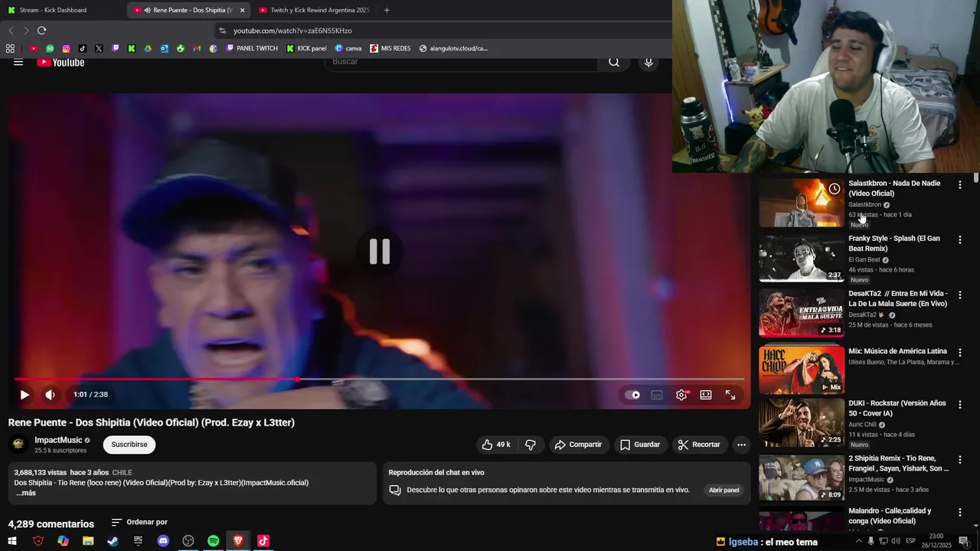Open DesaKTa2 Entra En Mi Vida thumbnail
Screen dimensions: 980x551
802,312
